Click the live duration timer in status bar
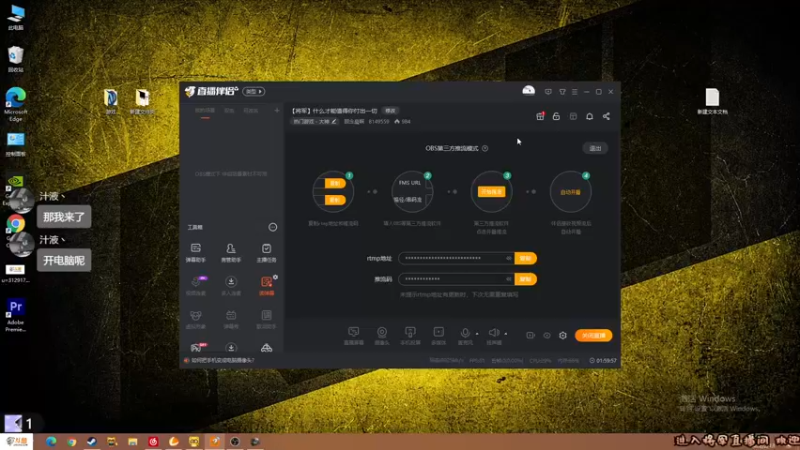Screen dimensions: 800x450 click(603, 361)
